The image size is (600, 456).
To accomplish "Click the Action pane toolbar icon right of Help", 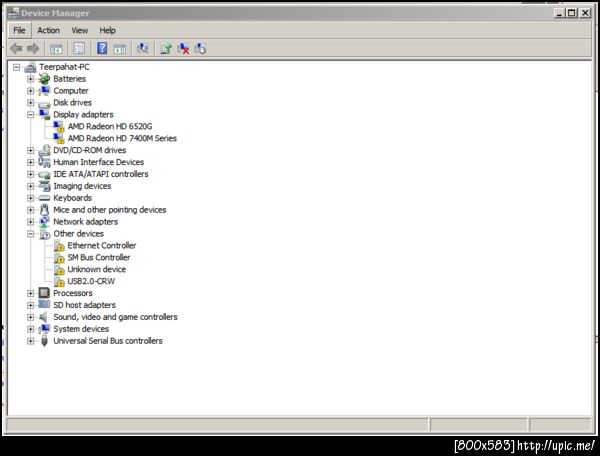I will point(120,49).
